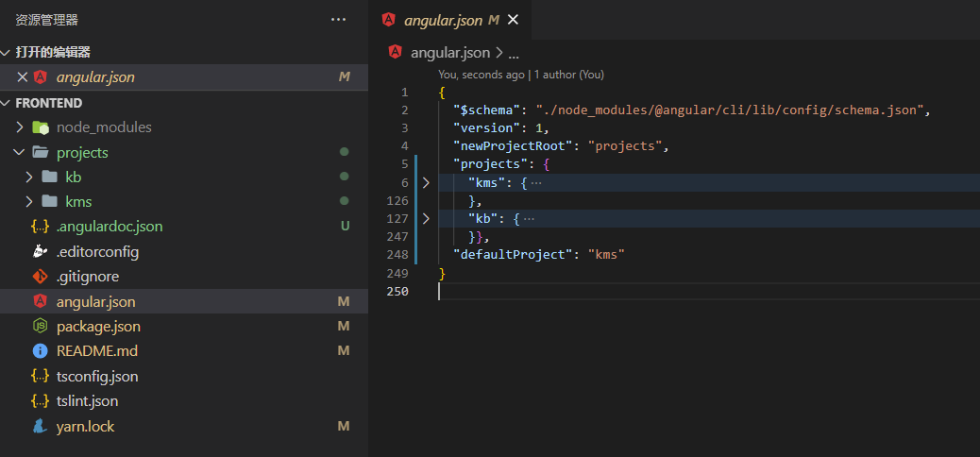Click the kms folder icon
Viewport: 980px width, 457px height.
click(49, 201)
